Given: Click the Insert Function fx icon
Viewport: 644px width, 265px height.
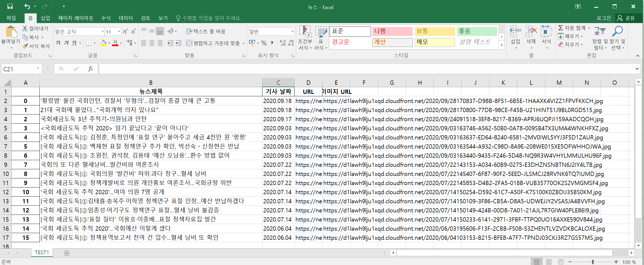Looking at the screenshot, I should tap(90, 69).
